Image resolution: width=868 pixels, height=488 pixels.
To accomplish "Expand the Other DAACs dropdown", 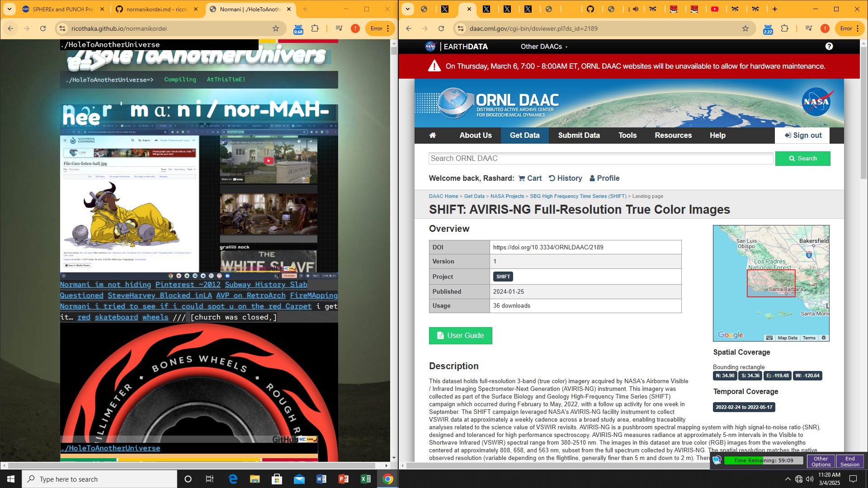I will click(544, 47).
